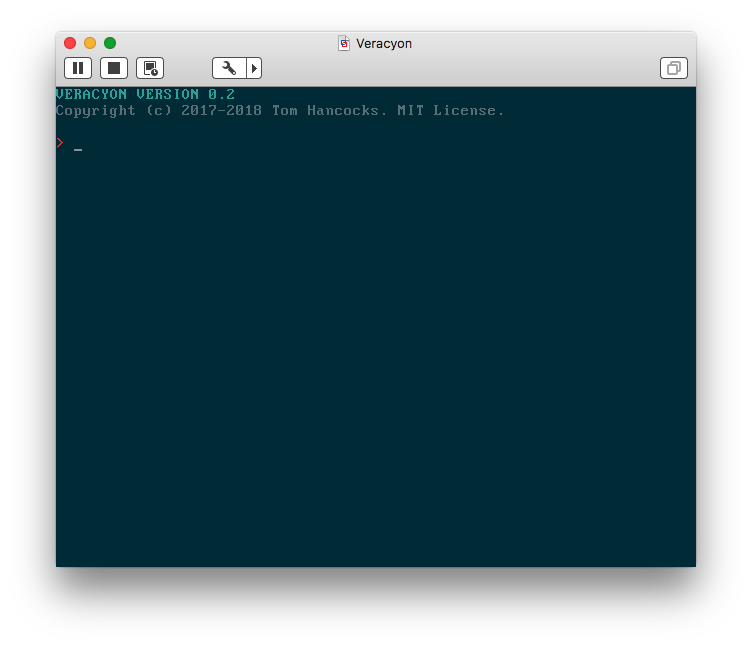
Task: Open the wrench settings button
Action: pyautogui.click(x=229, y=68)
